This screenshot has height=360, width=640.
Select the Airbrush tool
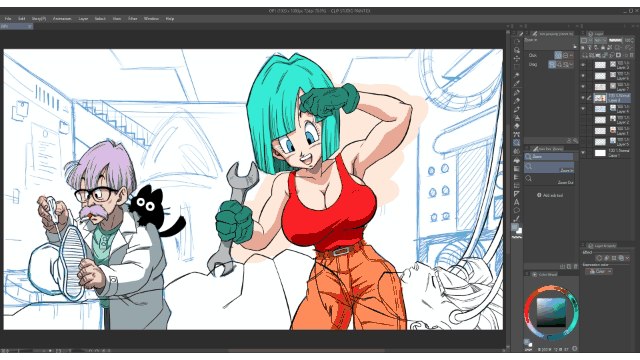click(517, 118)
